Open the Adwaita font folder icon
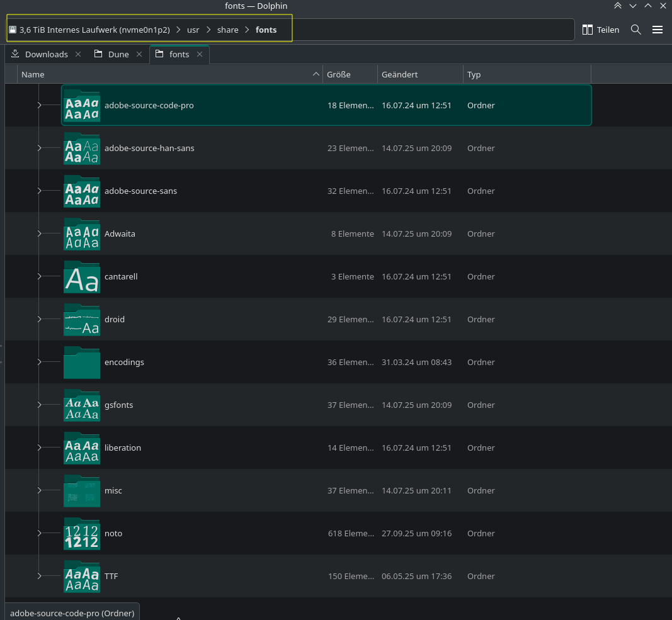Viewport: 672px width, 620px height. [x=82, y=234]
